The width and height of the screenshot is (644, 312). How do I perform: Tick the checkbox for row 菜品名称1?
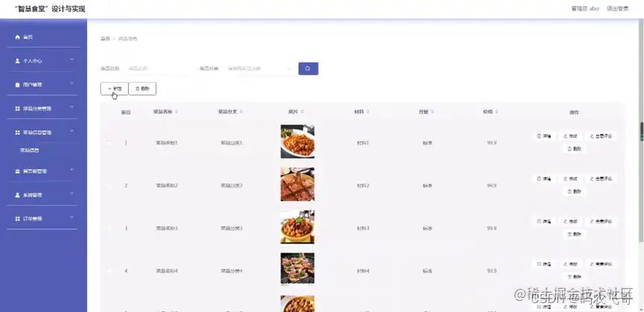click(x=109, y=143)
